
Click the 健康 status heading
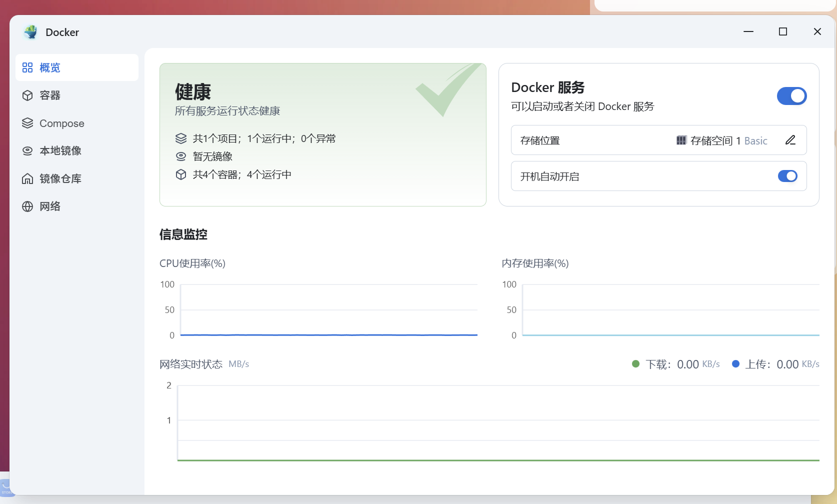point(193,92)
